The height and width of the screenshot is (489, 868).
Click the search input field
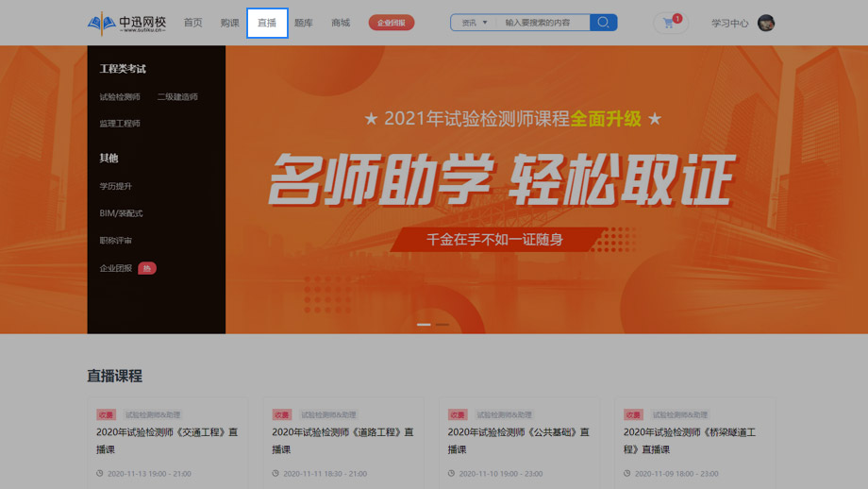[x=542, y=23]
